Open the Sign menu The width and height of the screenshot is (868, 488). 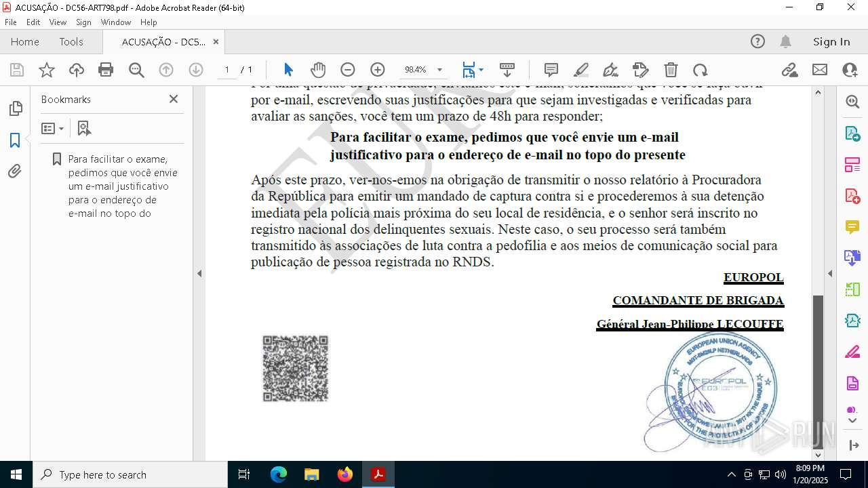tap(83, 22)
